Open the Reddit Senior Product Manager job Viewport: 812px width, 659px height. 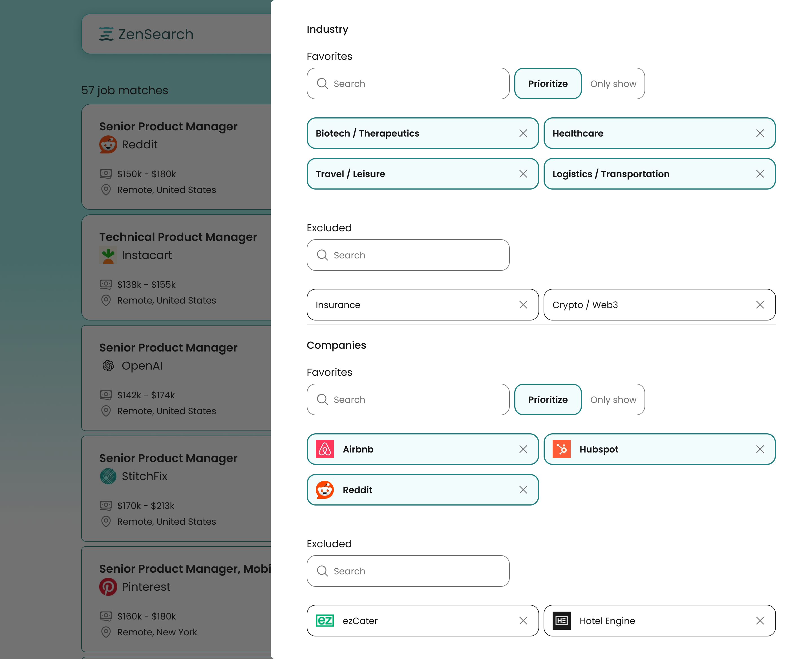pos(176,157)
